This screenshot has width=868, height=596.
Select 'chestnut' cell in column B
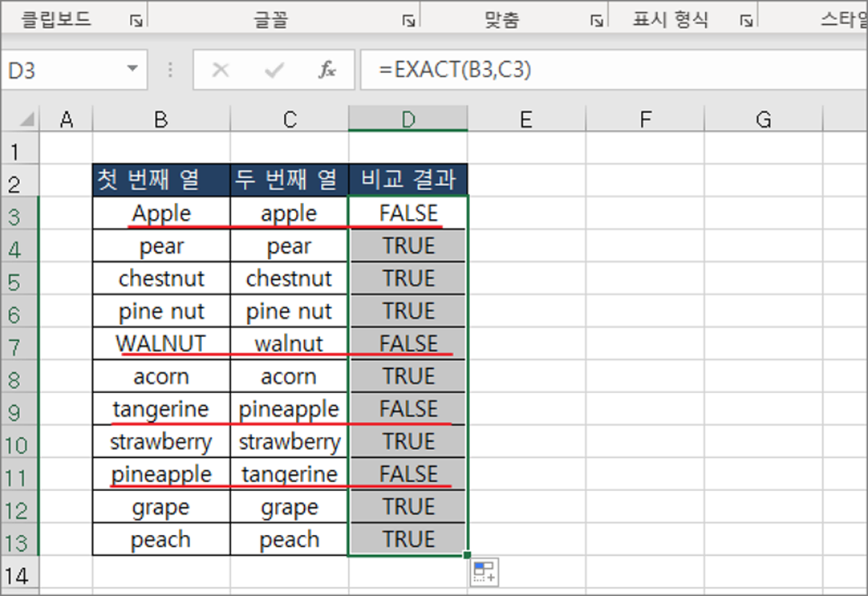161,279
